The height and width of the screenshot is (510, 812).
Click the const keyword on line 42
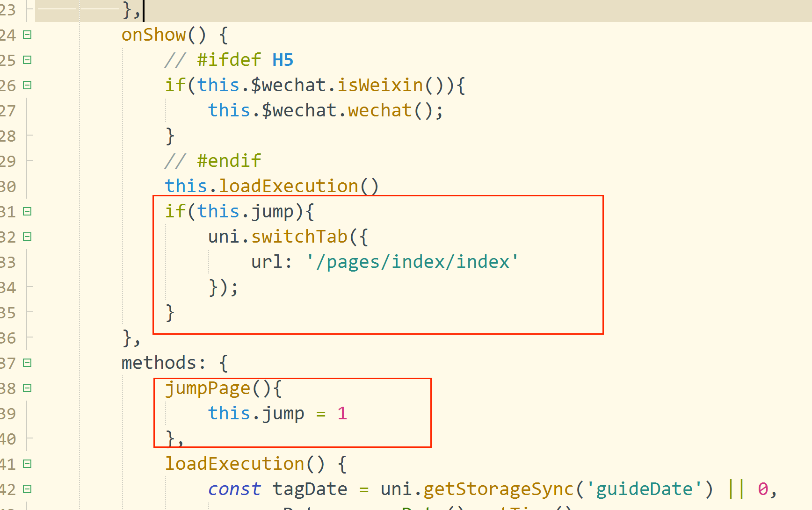[x=234, y=489]
